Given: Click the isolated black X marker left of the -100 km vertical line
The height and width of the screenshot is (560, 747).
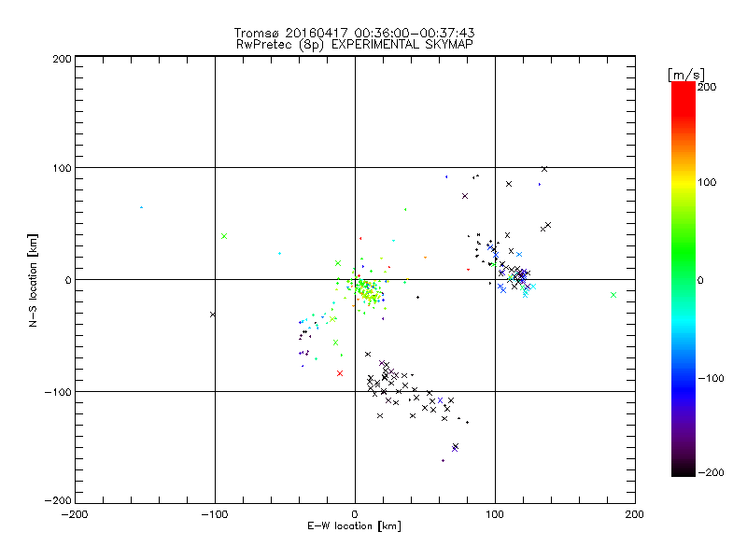Looking at the screenshot, I should [x=213, y=315].
